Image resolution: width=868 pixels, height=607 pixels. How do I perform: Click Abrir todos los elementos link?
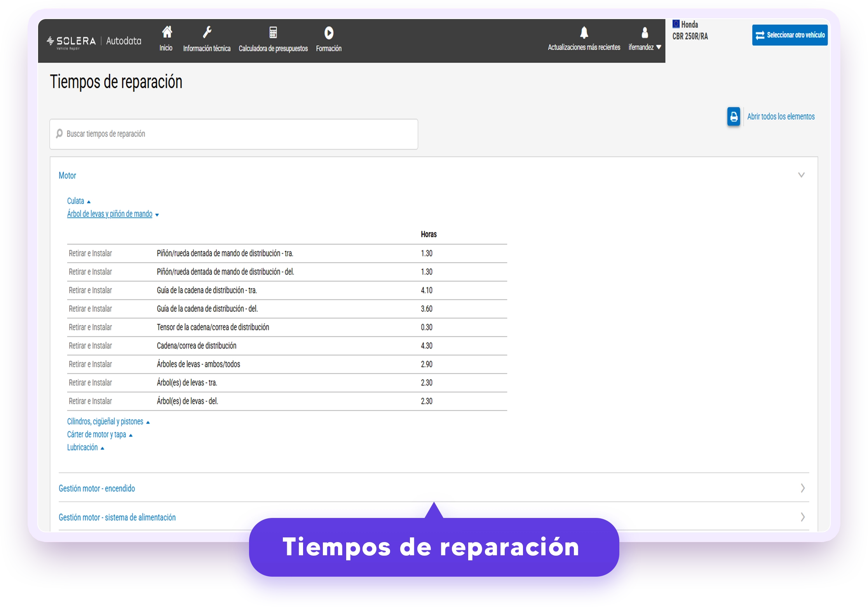pyautogui.click(x=781, y=117)
